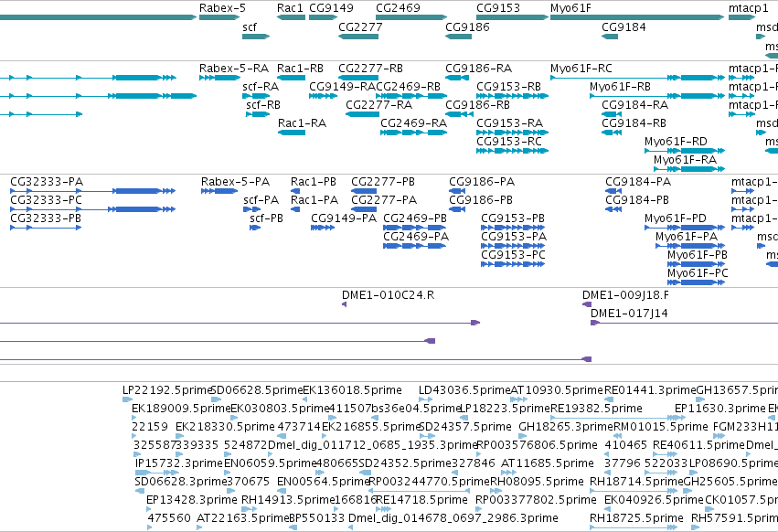Open the DME1-017J14 BAC label

point(629,314)
